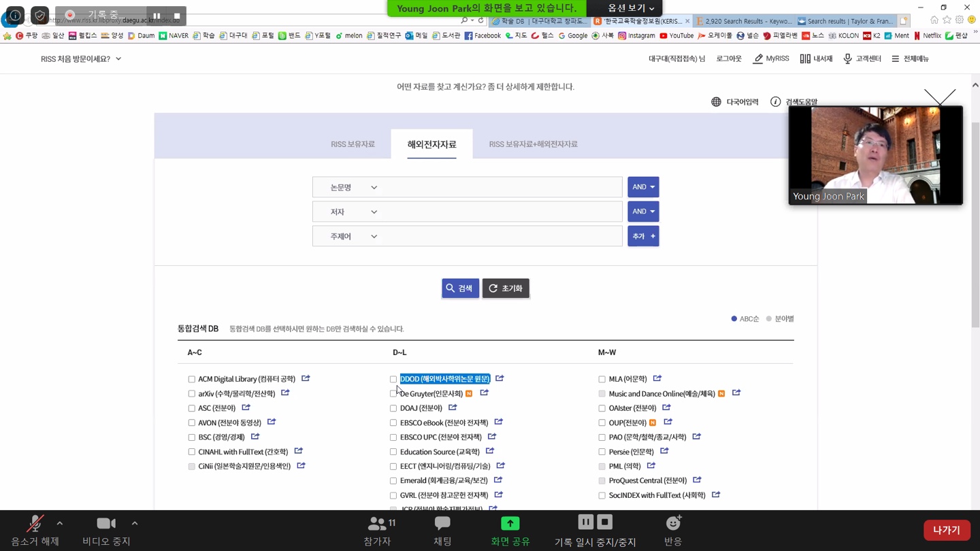Enable the MLA (어문학) checkbox

602,380
